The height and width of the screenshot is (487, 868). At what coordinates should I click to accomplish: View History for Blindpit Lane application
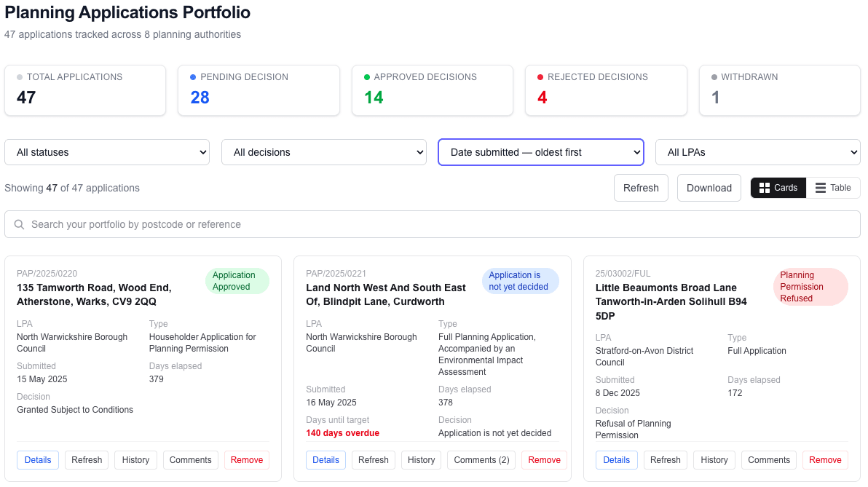pos(422,460)
